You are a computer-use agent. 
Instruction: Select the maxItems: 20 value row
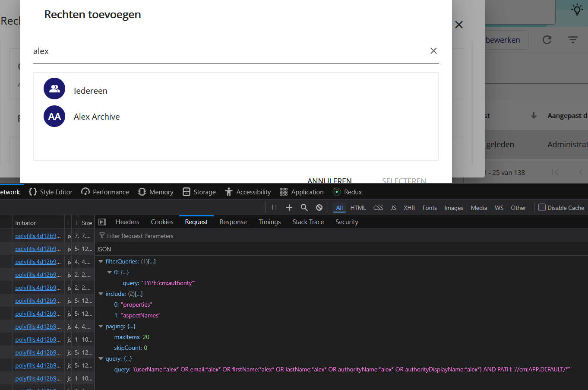132,337
